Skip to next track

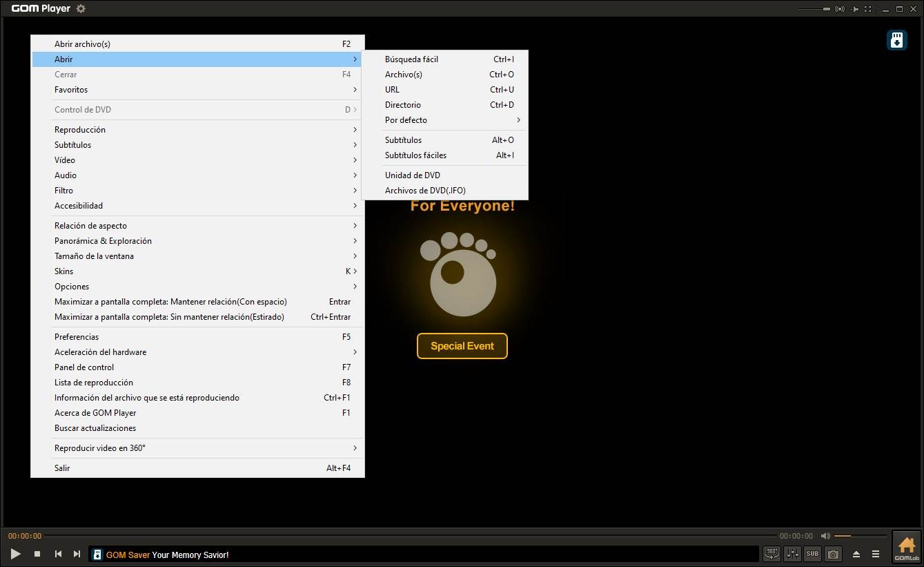click(x=77, y=554)
